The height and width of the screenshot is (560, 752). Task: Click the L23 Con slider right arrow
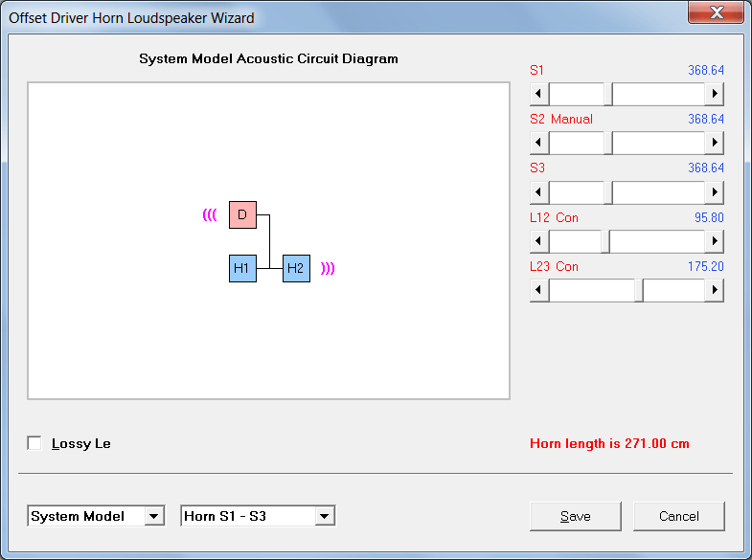tap(714, 290)
